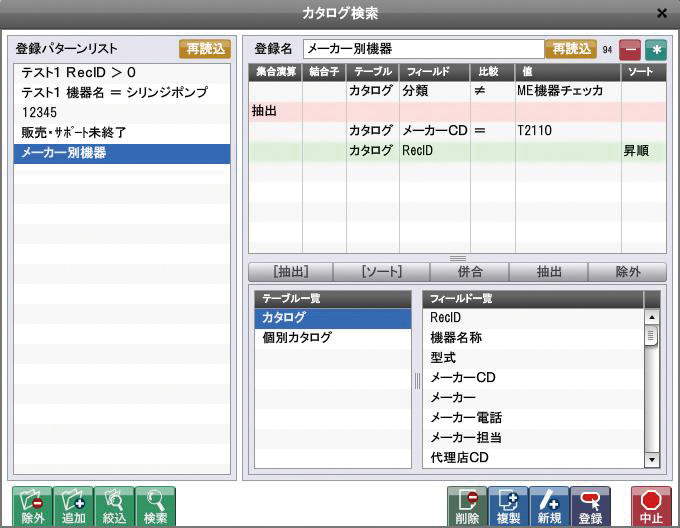This screenshot has height=528, width=680.
Task: Select 個別カタログ in the table list
Action: pyautogui.click(x=333, y=337)
